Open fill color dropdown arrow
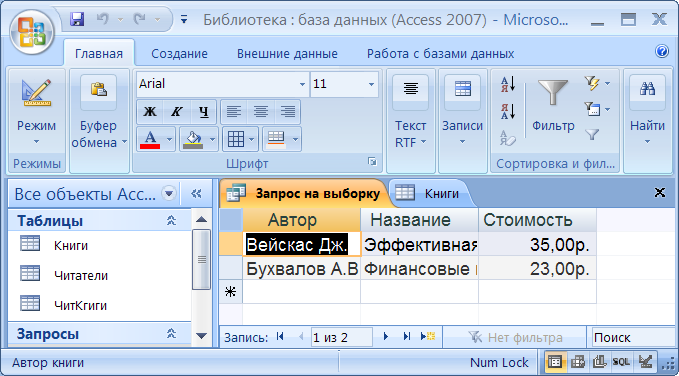Viewport: 679px width, 376px height. pos(212,139)
